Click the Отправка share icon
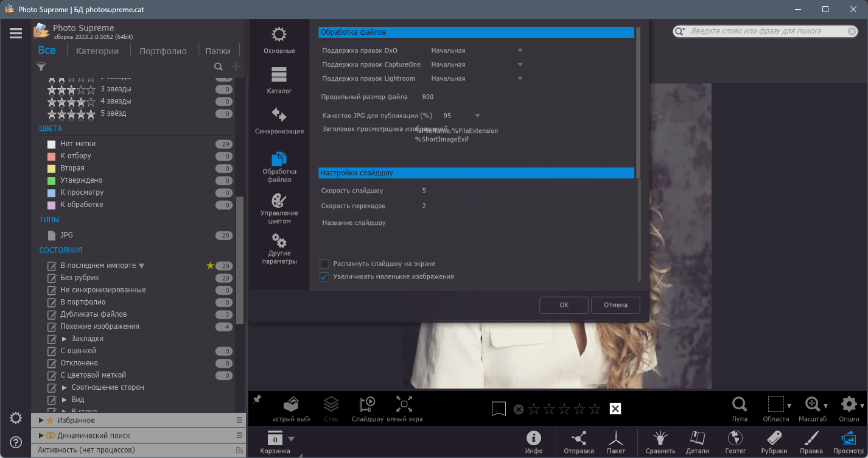The height and width of the screenshot is (458, 868). (579, 442)
